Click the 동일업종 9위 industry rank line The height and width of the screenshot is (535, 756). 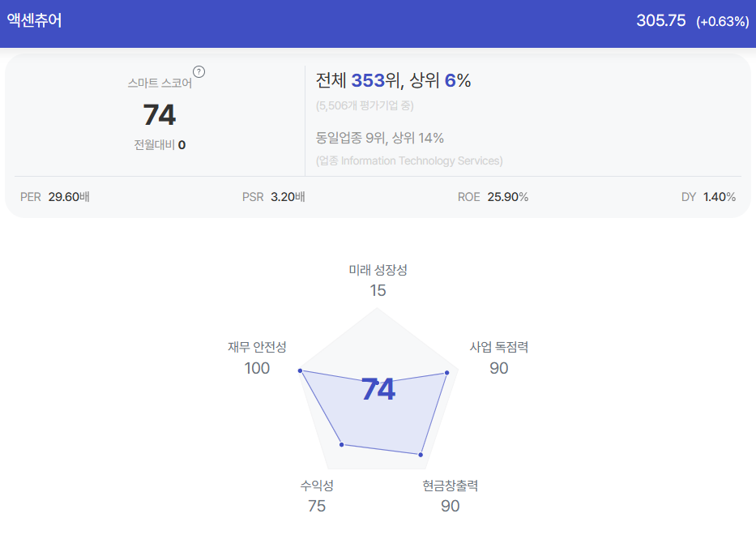(379, 138)
